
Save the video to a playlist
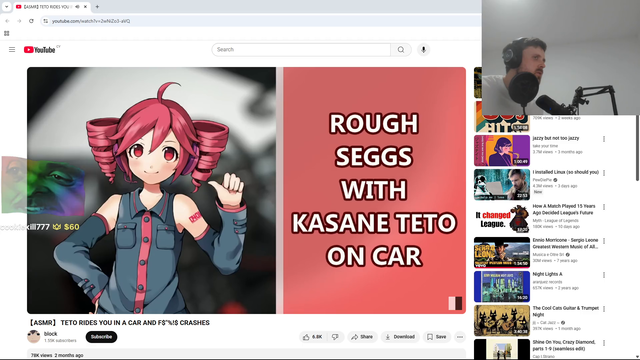(437, 337)
